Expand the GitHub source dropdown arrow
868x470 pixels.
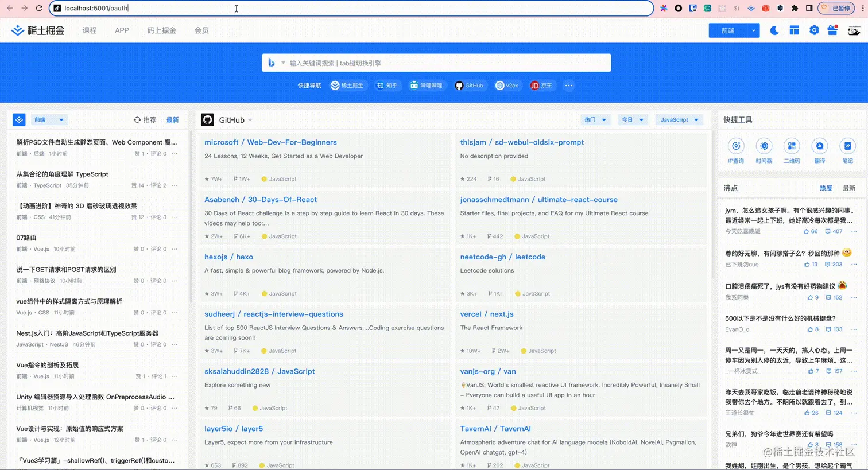[250, 120]
